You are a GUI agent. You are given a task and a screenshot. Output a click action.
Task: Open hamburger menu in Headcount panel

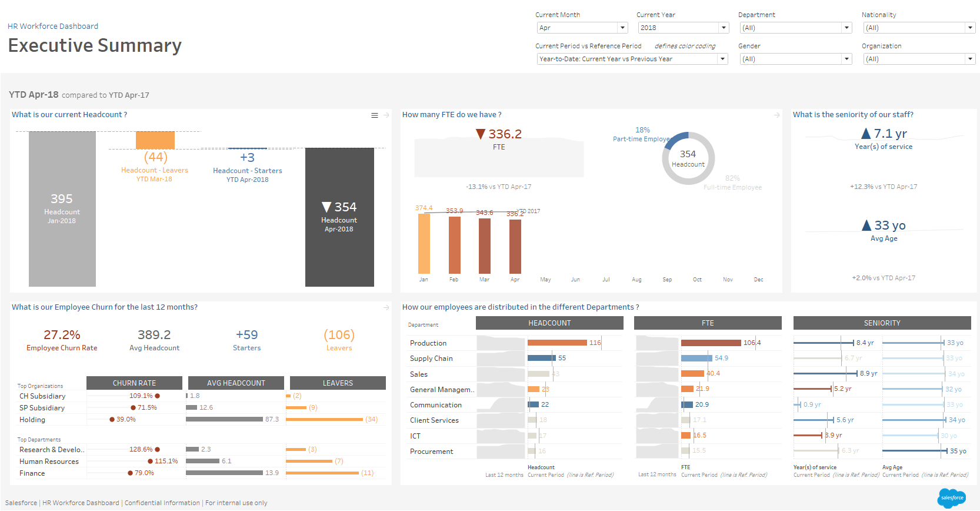click(x=374, y=115)
